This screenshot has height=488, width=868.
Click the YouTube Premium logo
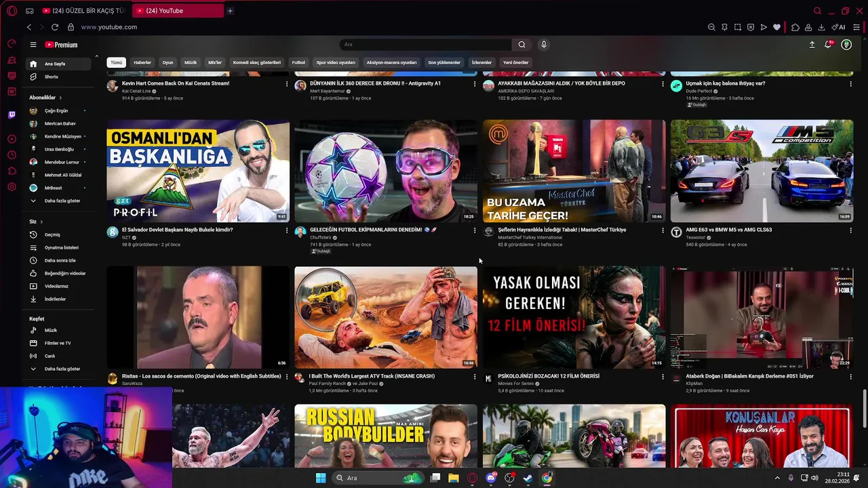coord(61,45)
